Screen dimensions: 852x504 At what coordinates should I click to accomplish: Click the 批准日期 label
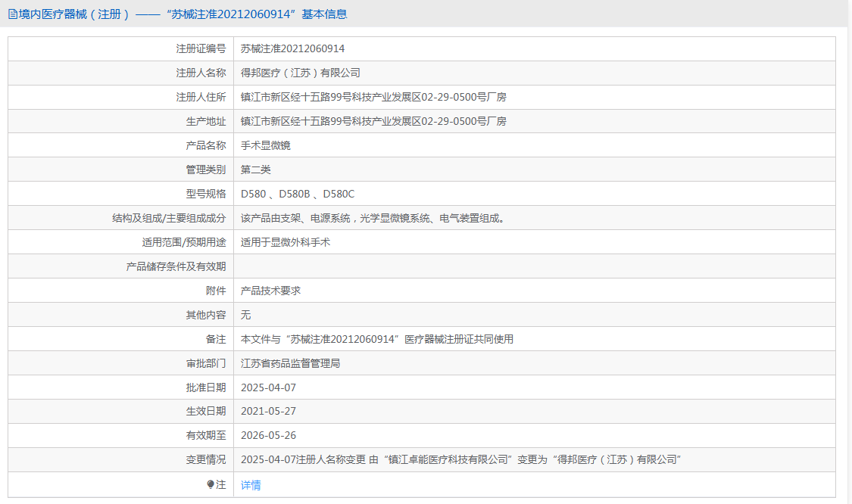click(x=205, y=387)
